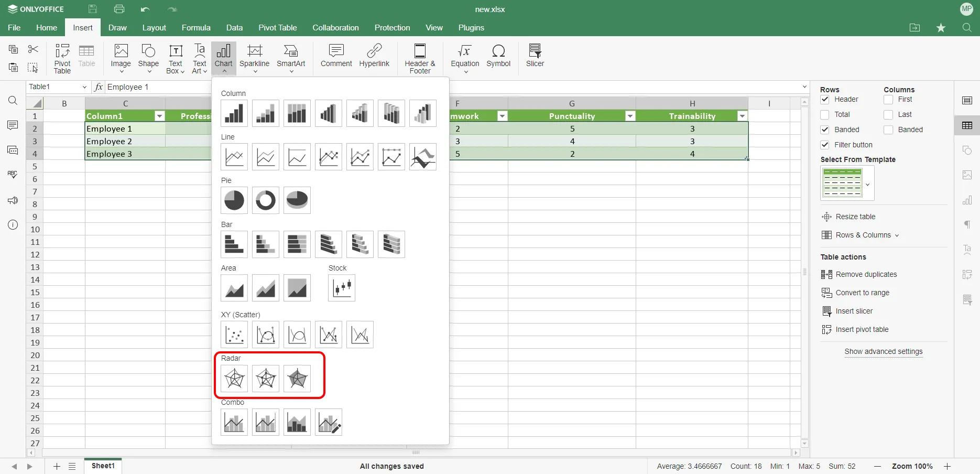Select the clustered column chart type
Viewport: 980px width, 474px height.
click(x=234, y=113)
